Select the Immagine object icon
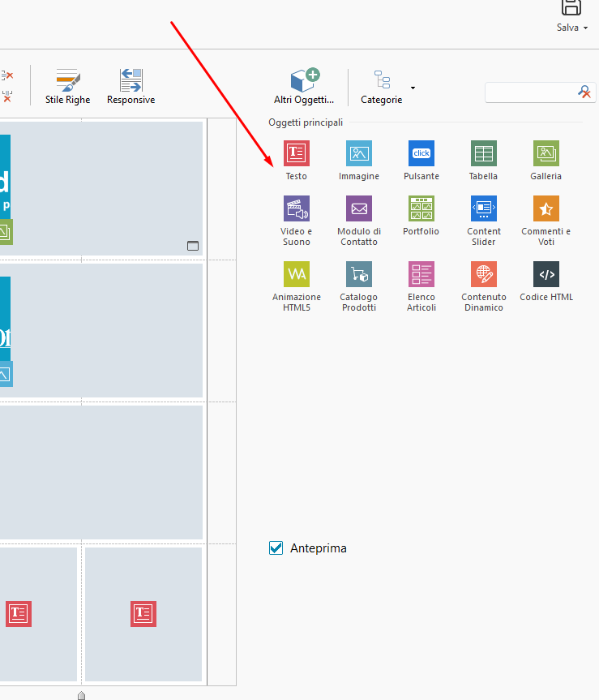The width and height of the screenshot is (599, 700). click(358, 153)
